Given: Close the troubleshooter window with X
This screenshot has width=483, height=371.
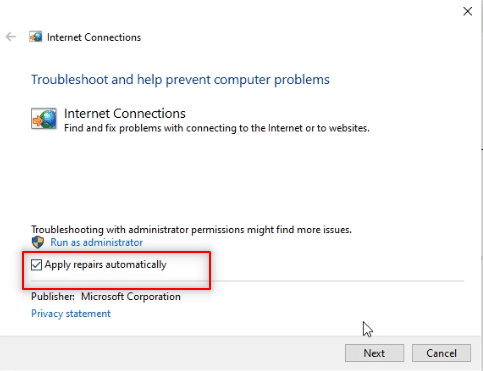Looking at the screenshot, I should (x=468, y=11).
